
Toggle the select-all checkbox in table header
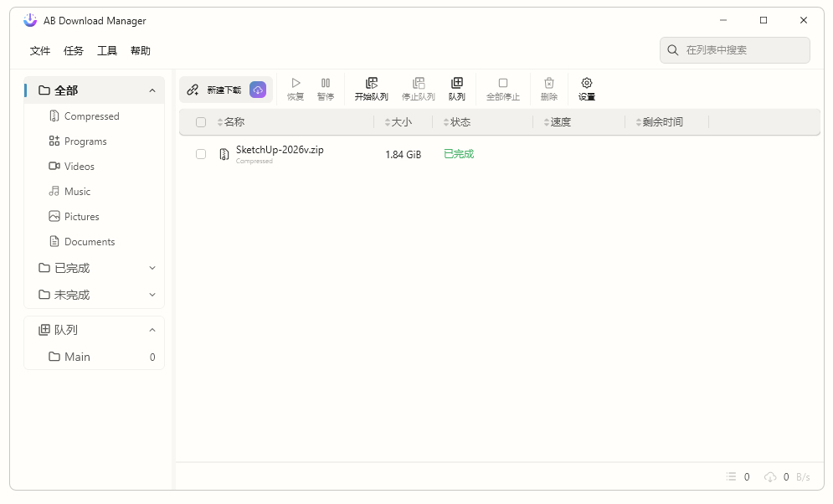[x=201, y=122]
